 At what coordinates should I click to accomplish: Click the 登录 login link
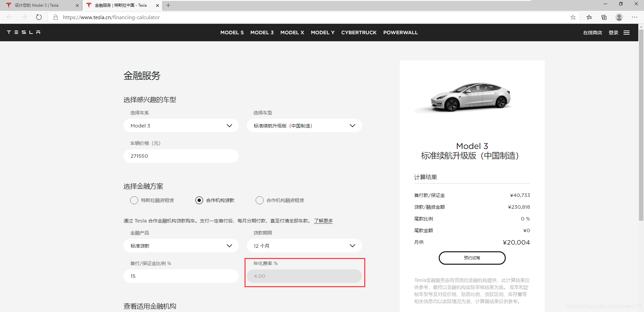613,33
